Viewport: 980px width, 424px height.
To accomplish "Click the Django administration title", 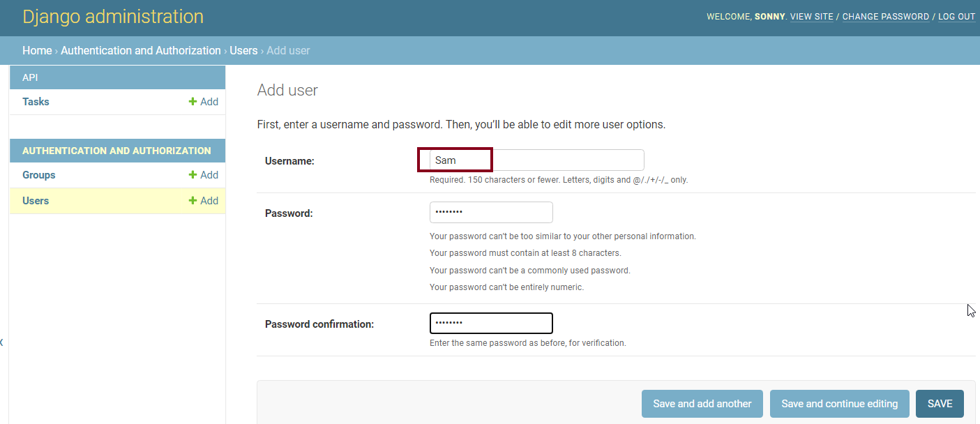I will [x=113, y=17].
